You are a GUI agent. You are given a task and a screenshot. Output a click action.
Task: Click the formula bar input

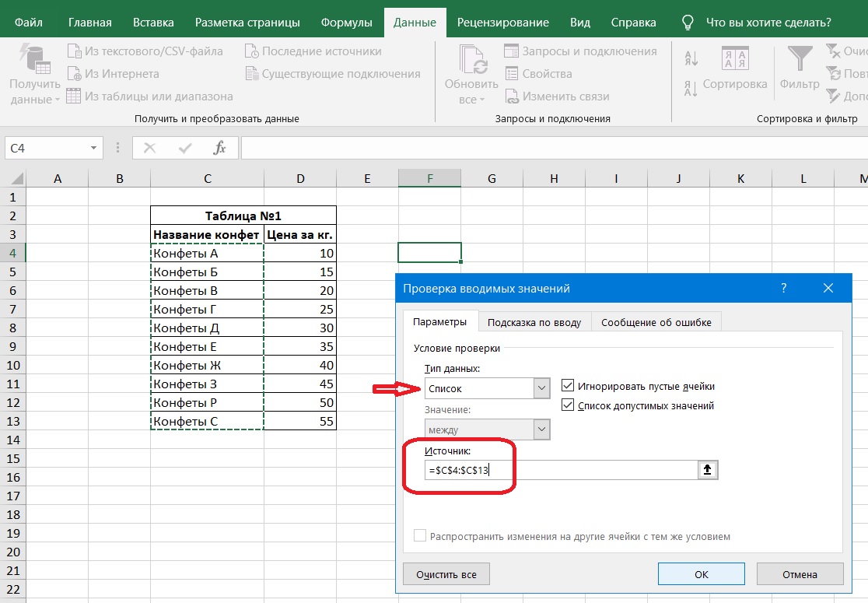(x=554, y=148)
